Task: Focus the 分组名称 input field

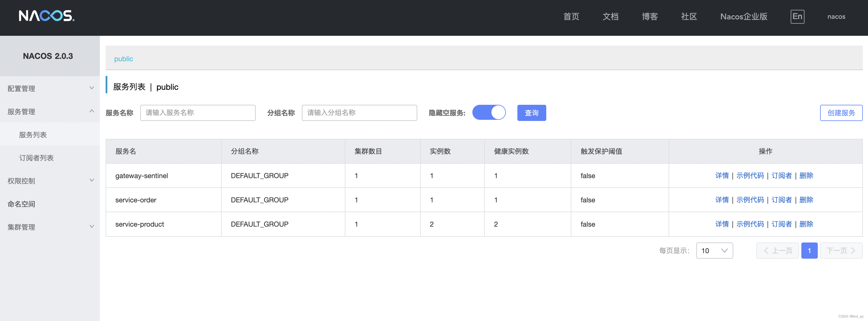Action: pos(359,113)
